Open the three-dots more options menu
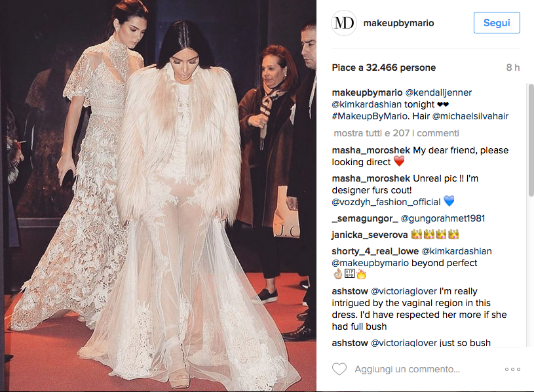 (512, 369)
